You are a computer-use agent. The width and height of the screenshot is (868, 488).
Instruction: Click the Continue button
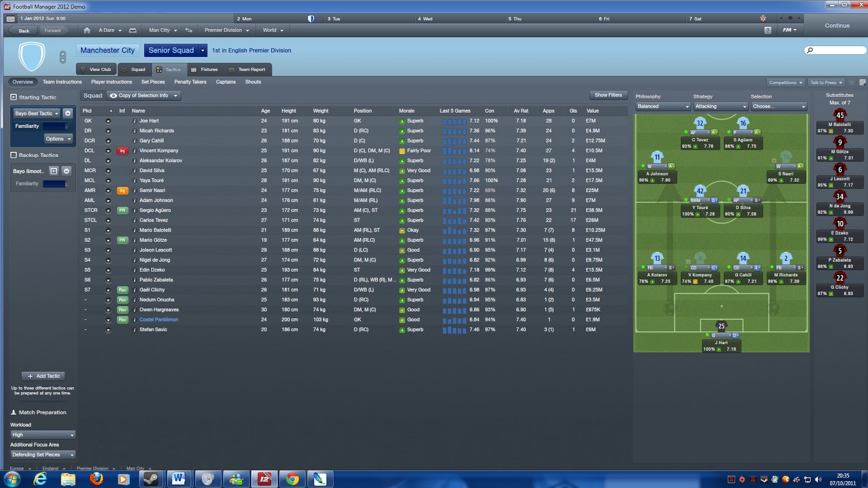pos(836,25)
